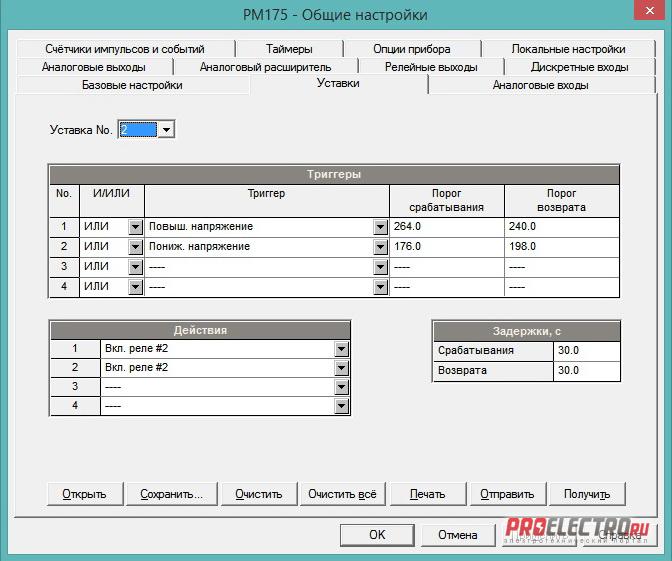Open trigger list for Пониж. напряжение

[x=380, y=247]
